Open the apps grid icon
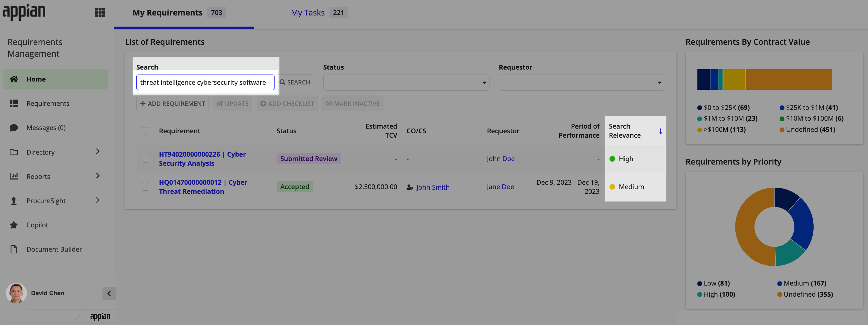Viewport: 868px width, 325px height. tap(100, 13)
